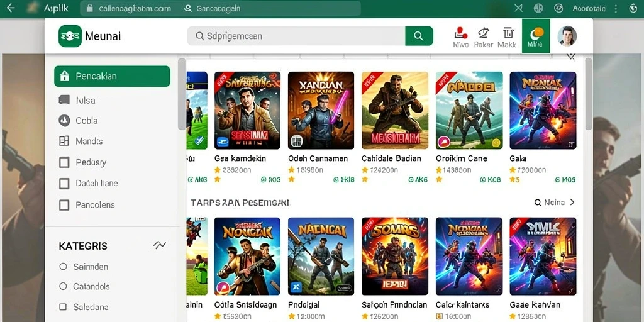Click the close X below the Mifie tab
The image size is (644, 322).
coord(571,56)
